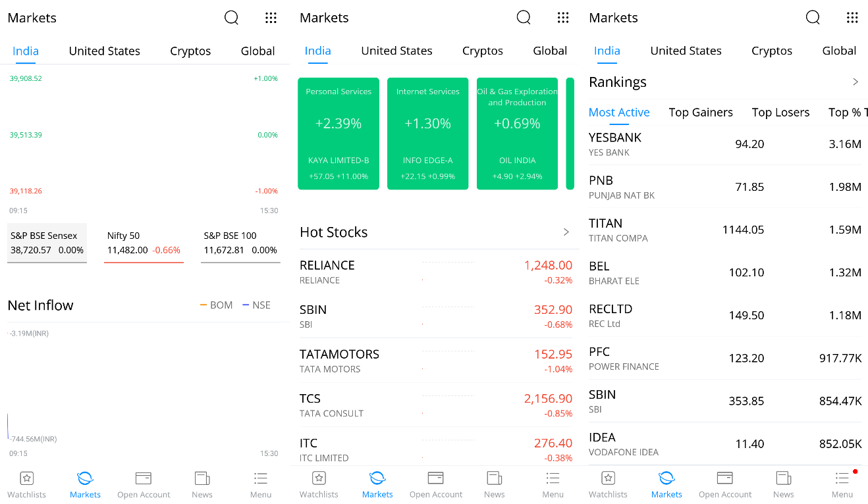Toggle NSE series in Net Inflow legend
The image size is (868, 504).
tap(257, 305)
